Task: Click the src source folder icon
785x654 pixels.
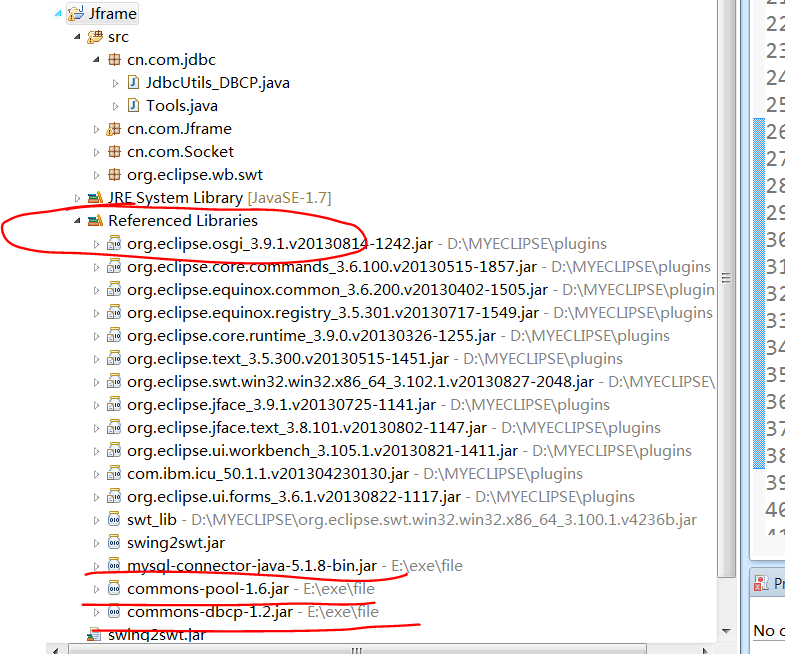Action: (95, 37)
